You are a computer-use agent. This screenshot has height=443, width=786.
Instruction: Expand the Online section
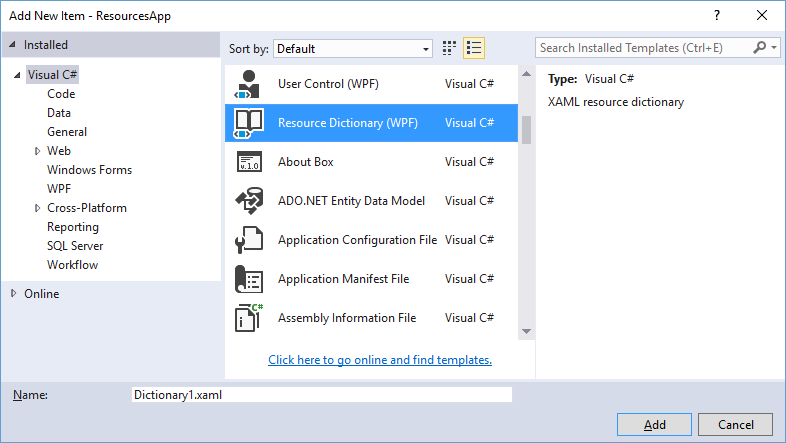[14, 294]
